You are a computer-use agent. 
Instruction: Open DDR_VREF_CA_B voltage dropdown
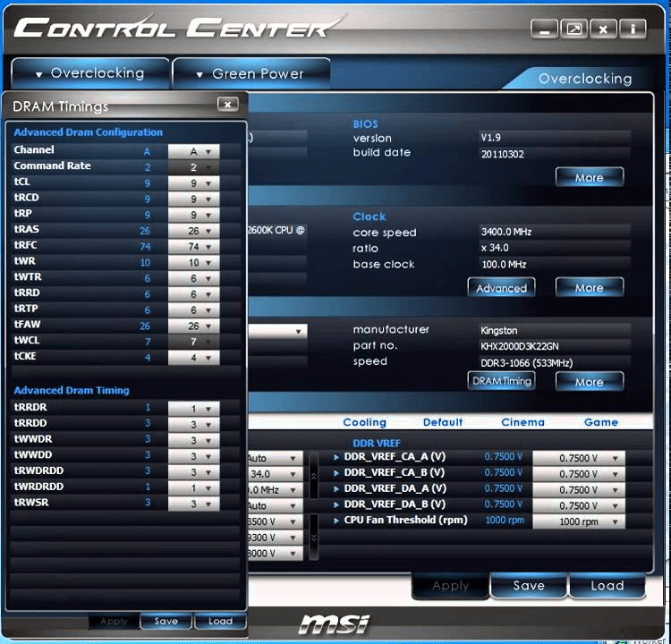[x=579, y=474]
